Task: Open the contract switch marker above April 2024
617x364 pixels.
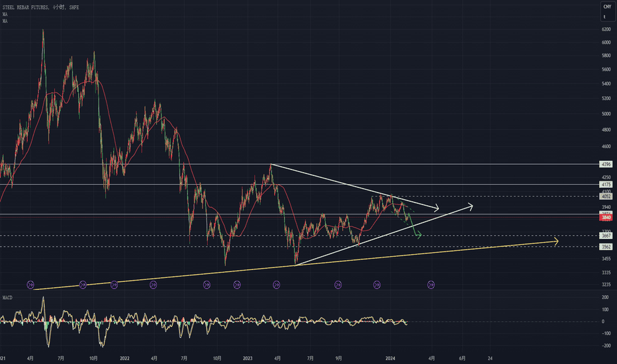Action: click(431, 285)
